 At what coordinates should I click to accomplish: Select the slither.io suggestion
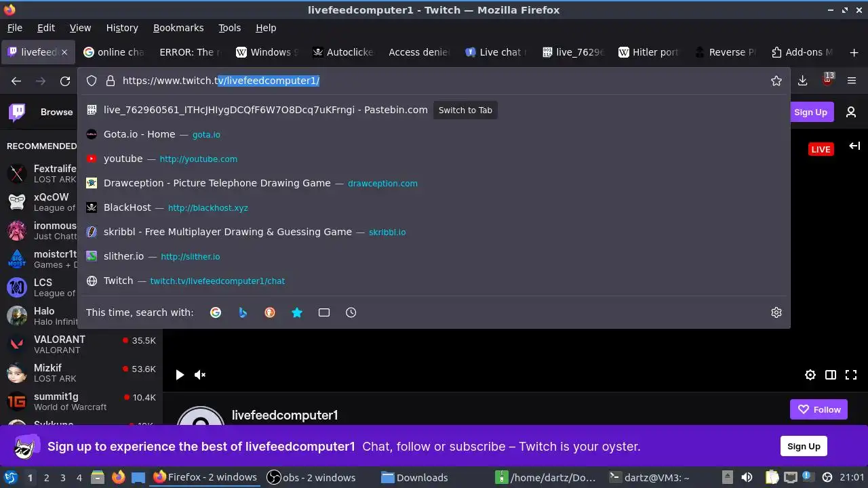pos(434,256)
